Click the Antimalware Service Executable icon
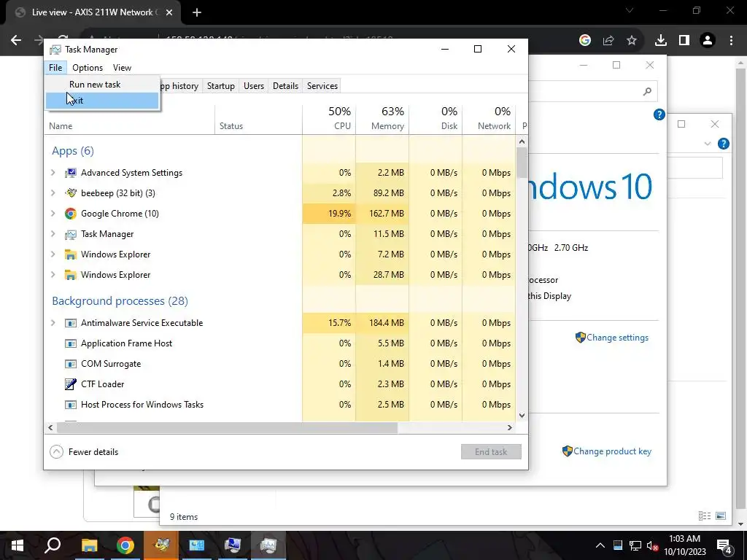The width and height of the screenshot is (747, 560). point(71,323)
